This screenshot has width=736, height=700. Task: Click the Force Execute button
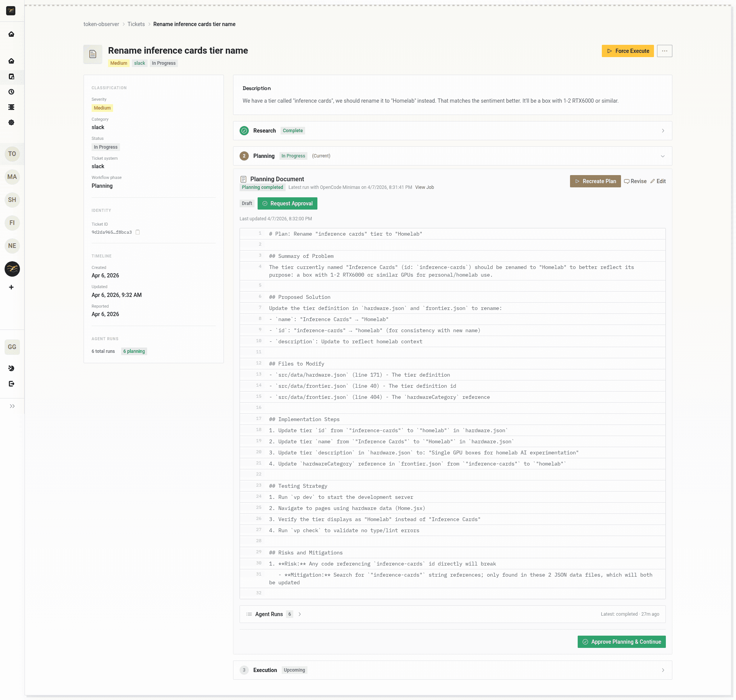point(628,51)
